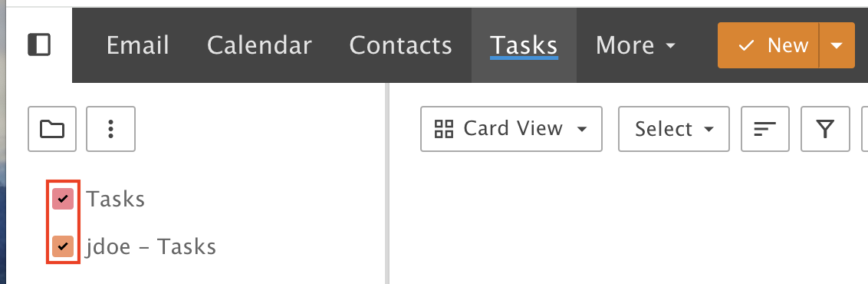Uncheck the pink Tasks folder checkbox

click(63, 199)
